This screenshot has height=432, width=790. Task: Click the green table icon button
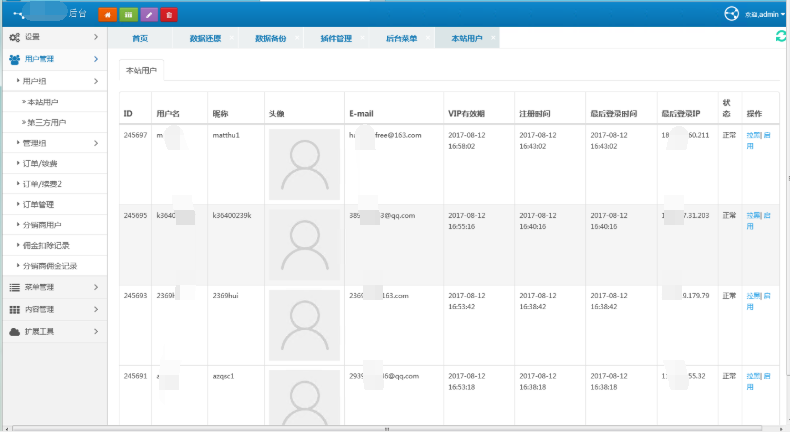click(128, 14)
